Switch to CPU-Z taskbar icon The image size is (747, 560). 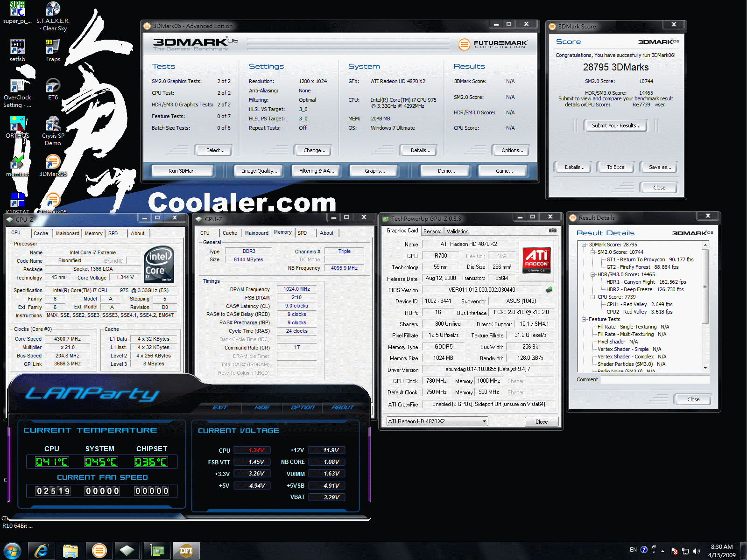pyautogui.click(x=127, y=551)
